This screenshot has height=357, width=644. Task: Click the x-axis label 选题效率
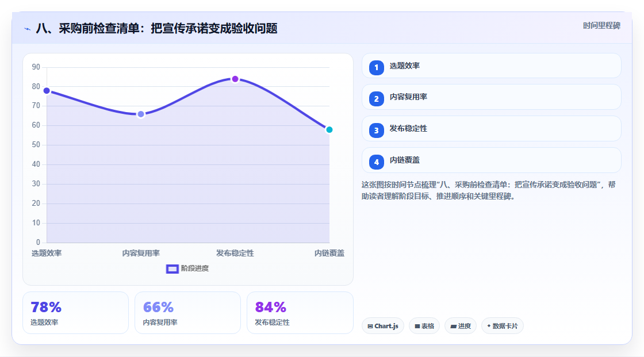(x=47, y=254)
